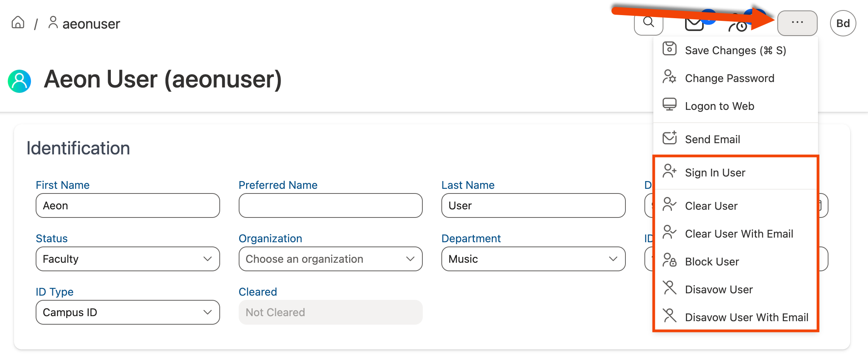Select Sign In User menu option
This screenshot has width=868, height=356.
pos(715,173)
